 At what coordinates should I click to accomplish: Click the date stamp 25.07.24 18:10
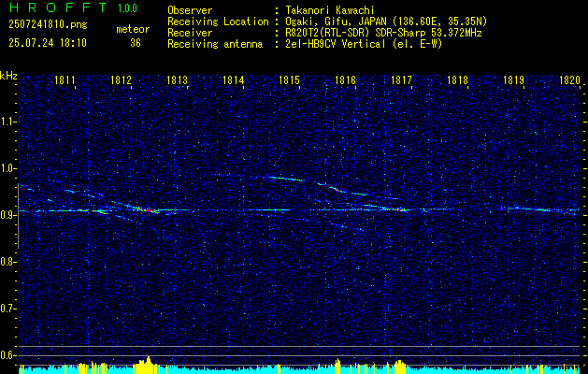click(48, 43)
